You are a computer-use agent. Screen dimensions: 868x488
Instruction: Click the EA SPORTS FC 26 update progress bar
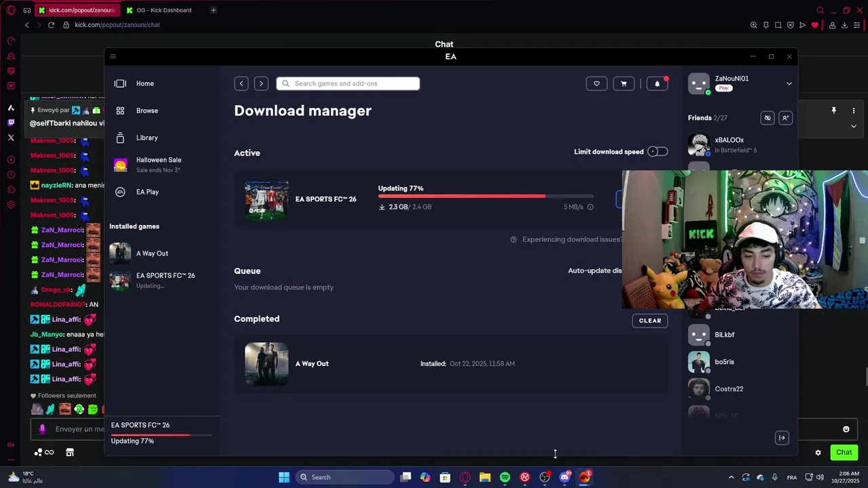coord(486,197)
